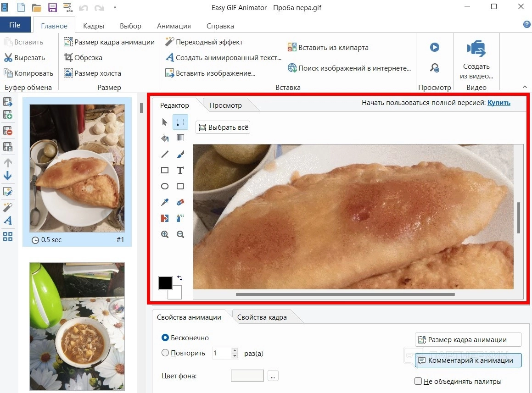Screen dimensions: 532x393
Task: Open background color picker ellipsis button
Action: point(273,376)
